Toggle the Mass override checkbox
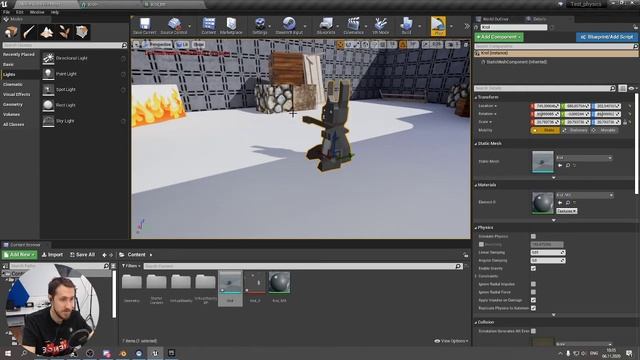 pos(482,244)
